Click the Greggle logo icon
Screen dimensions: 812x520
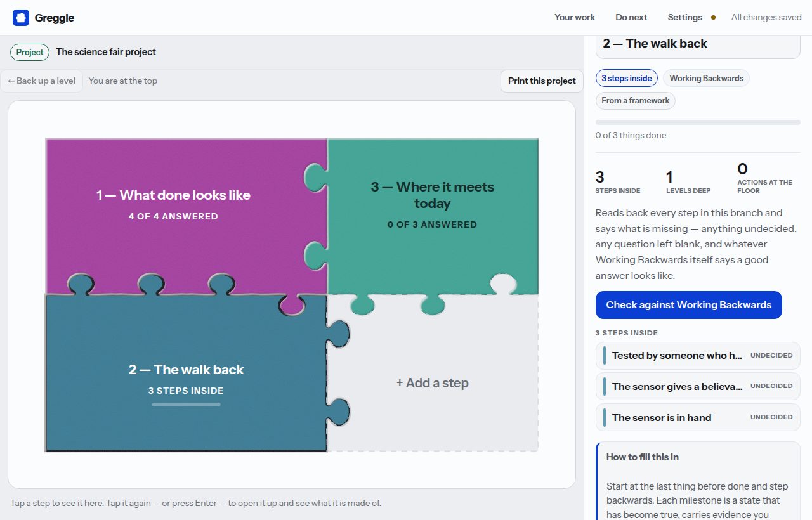(x=21, y=18)
